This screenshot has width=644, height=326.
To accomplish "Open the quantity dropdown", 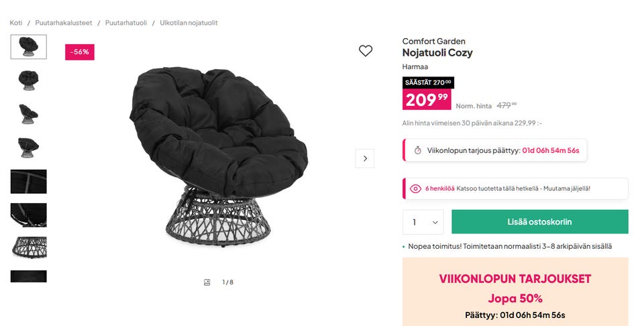I will click(423, 222).
